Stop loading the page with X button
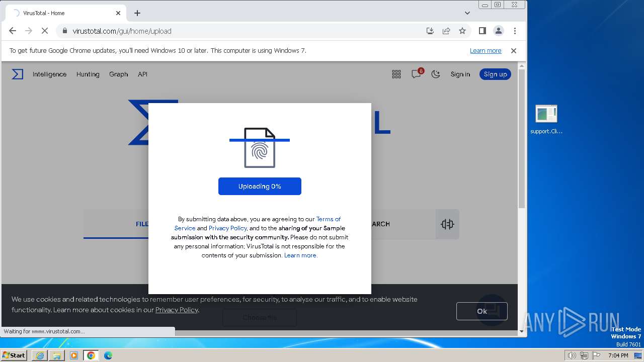Screen dimensions: 644x362 44,31
